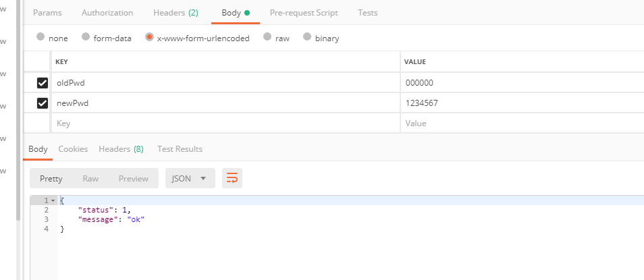Select binary body type radio
The image size is (644, 280).
tap(308, 38)
